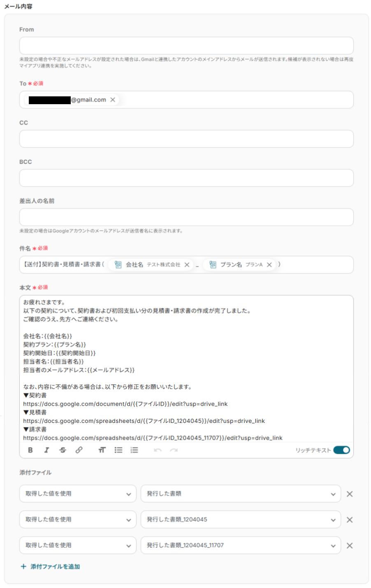Redo last edit in body editor
This screenshot has height=588, width=371.
174,450
